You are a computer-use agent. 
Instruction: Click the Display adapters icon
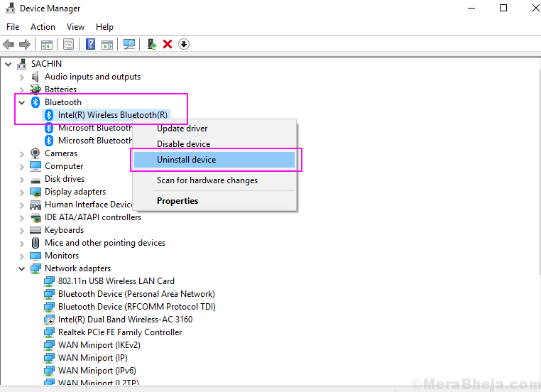35,192
